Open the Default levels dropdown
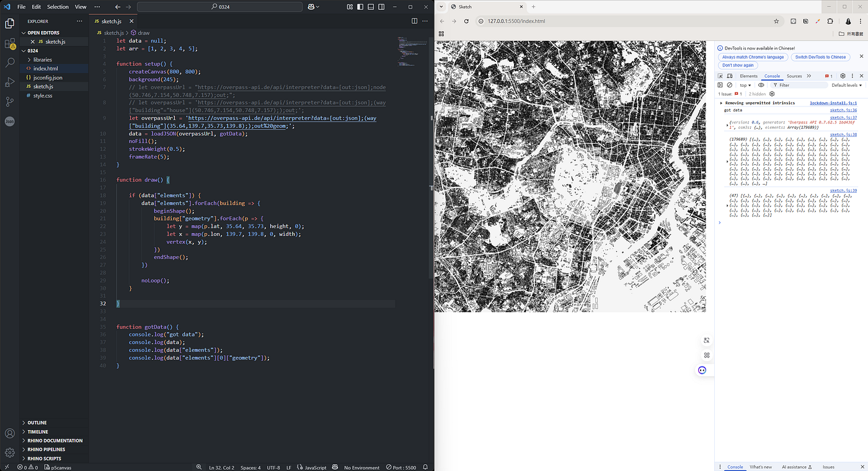This screenshot has width=868, height=471. pyautogui.click(x=847, y=85)
